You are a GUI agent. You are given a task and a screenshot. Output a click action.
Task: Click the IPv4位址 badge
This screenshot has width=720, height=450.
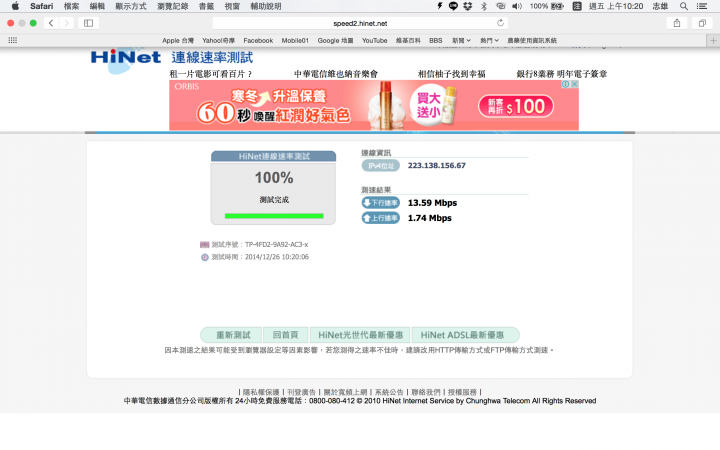point(381,166)
